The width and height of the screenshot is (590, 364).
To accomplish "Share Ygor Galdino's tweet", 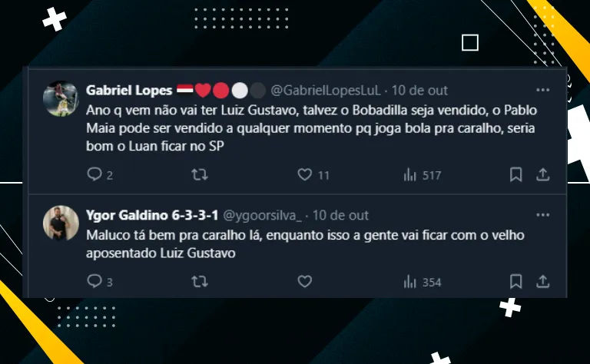I will tap(543, 281).
